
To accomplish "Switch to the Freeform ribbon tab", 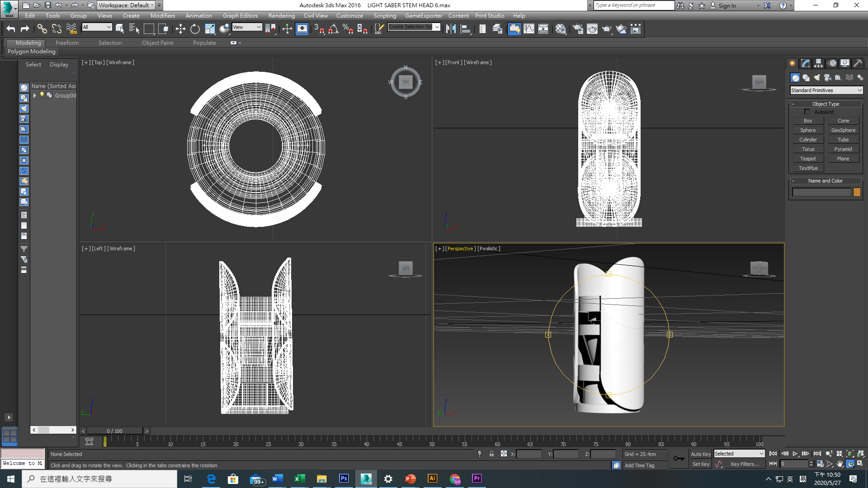I will 67,43.
